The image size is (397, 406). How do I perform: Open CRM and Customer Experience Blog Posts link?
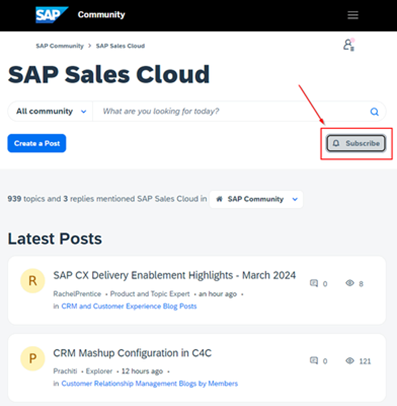129,306
